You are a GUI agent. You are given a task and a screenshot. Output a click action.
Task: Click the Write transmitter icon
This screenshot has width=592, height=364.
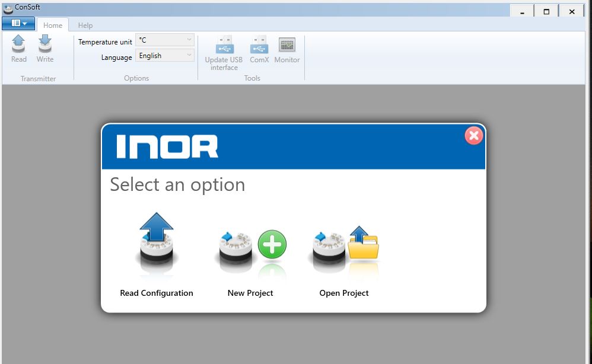[x=45, y=48]
